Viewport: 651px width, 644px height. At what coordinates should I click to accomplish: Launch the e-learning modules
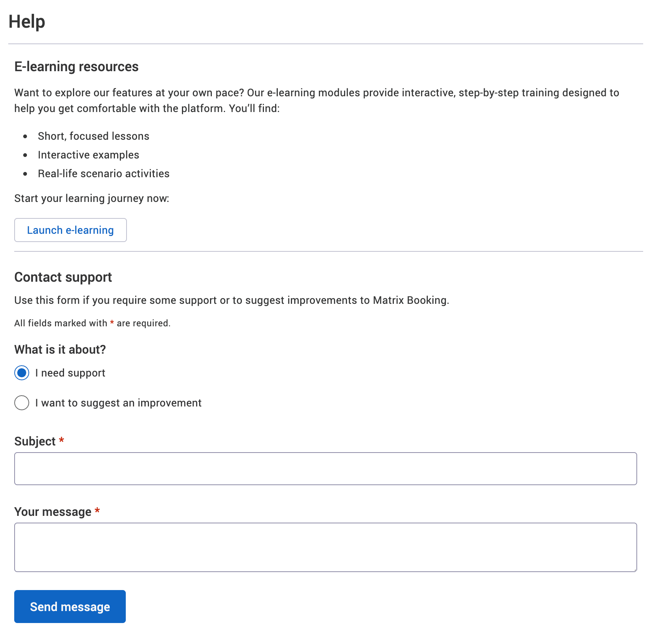70,230
